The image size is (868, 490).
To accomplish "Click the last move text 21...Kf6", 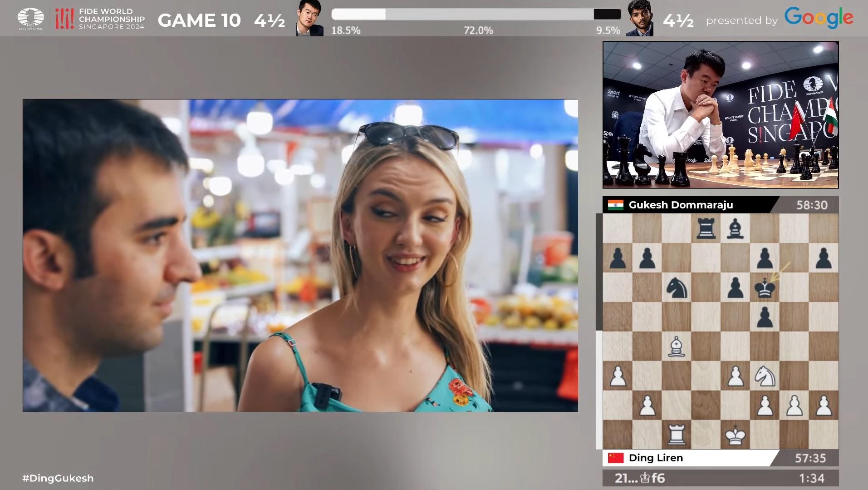I will (x=640, y=478).
